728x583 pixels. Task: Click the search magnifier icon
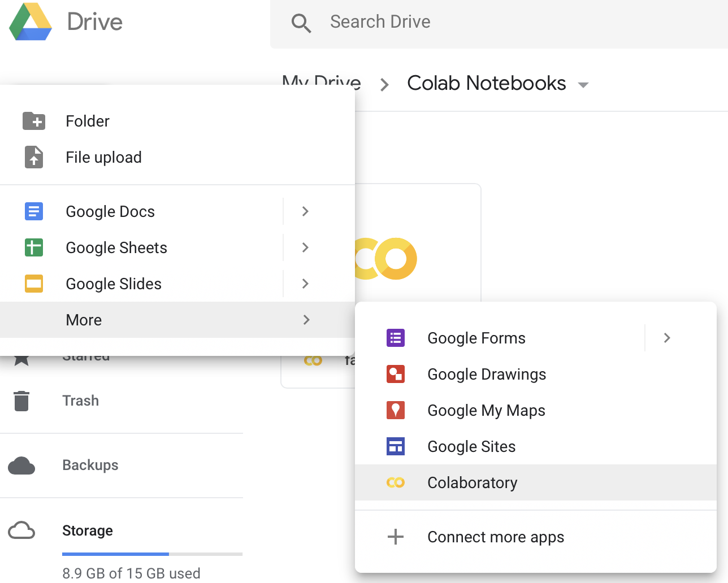click(x=301, y=23)
